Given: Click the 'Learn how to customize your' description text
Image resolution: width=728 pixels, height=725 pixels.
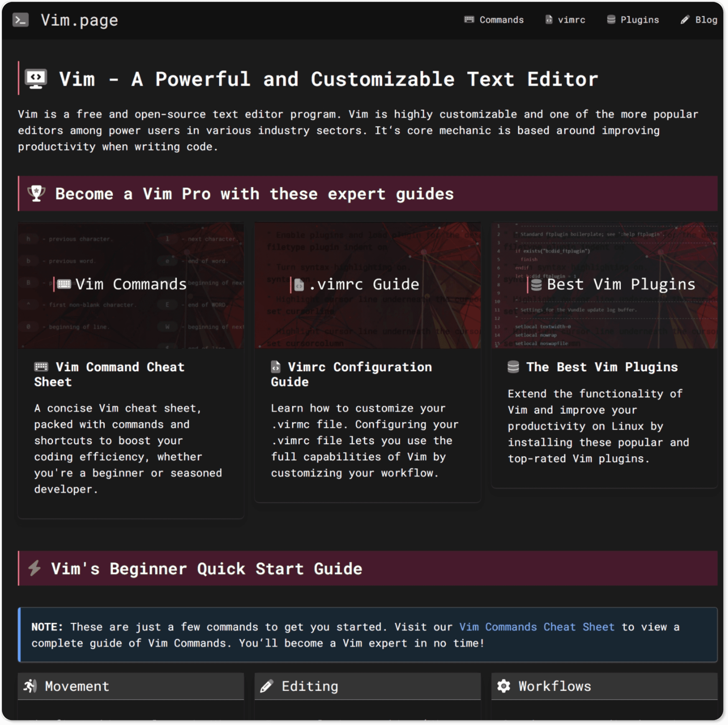Looking at the screenshot, I should point(365,440).
